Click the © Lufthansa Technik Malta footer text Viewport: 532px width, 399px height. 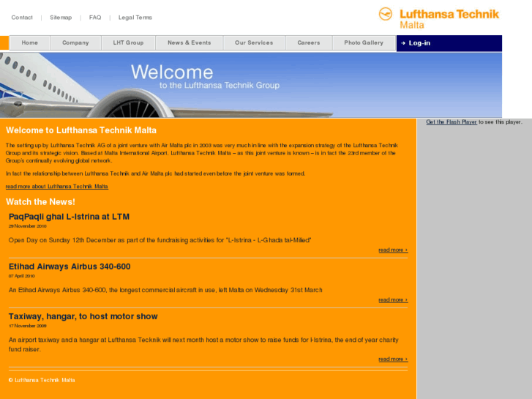pos(42,380)
